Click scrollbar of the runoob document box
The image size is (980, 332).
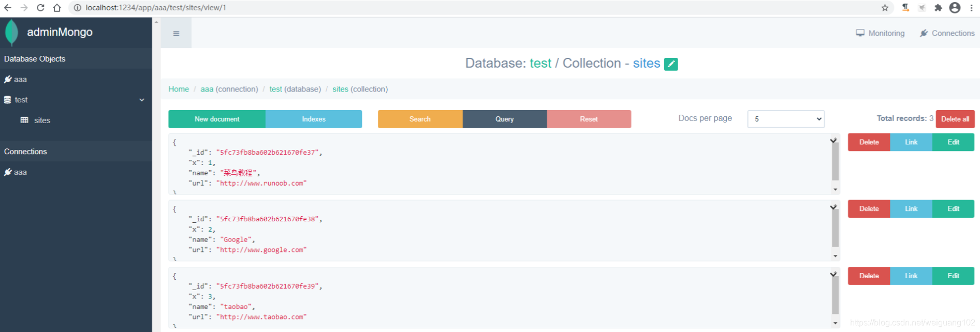[x=835, y=161]
